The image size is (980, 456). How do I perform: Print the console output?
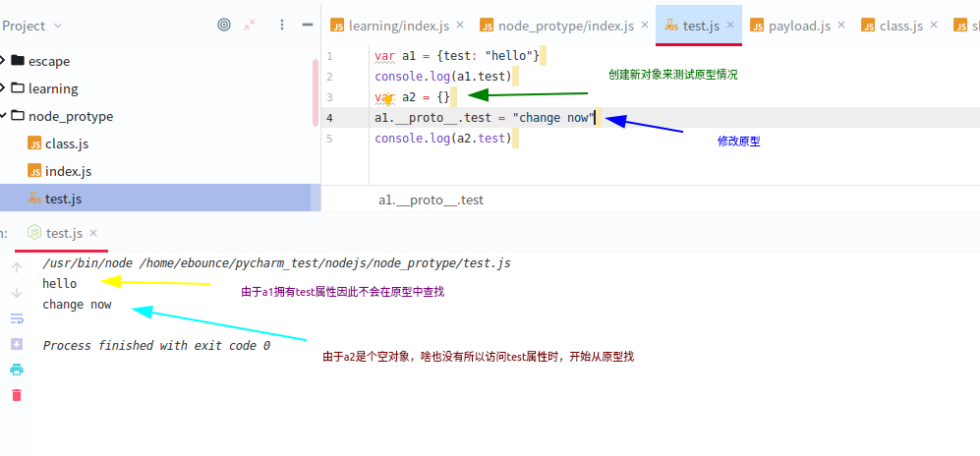16,370
